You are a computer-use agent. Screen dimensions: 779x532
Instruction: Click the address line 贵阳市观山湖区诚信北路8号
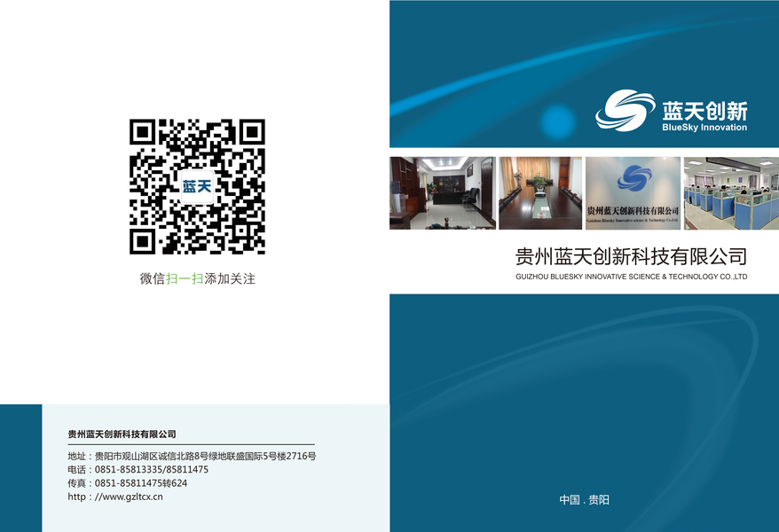[192, 456]
